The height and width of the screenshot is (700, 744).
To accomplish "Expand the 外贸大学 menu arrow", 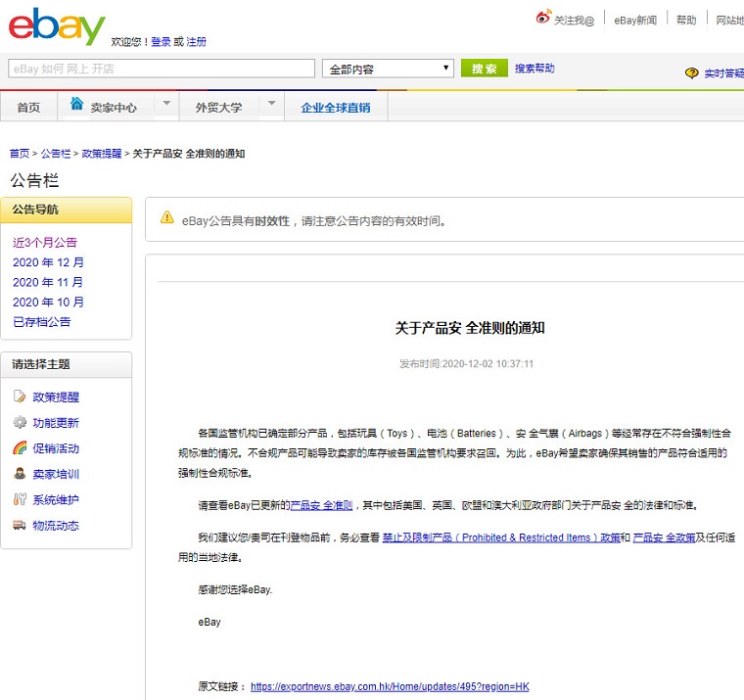I will [x=272, y=103].
